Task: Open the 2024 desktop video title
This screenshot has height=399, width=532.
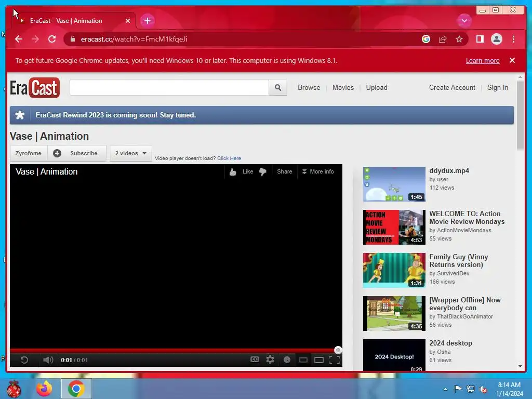Action: click(450, 343)
